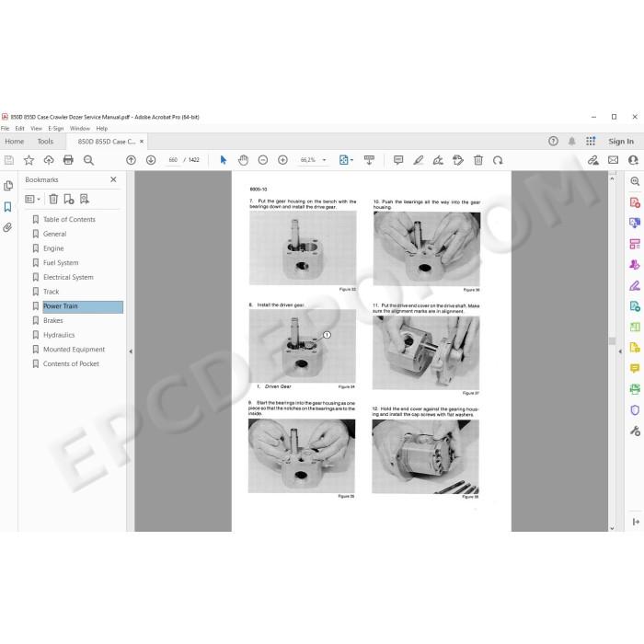This screenshot has width=644, height=644.
Task: Zoom in with plus button
Action: 282,160
